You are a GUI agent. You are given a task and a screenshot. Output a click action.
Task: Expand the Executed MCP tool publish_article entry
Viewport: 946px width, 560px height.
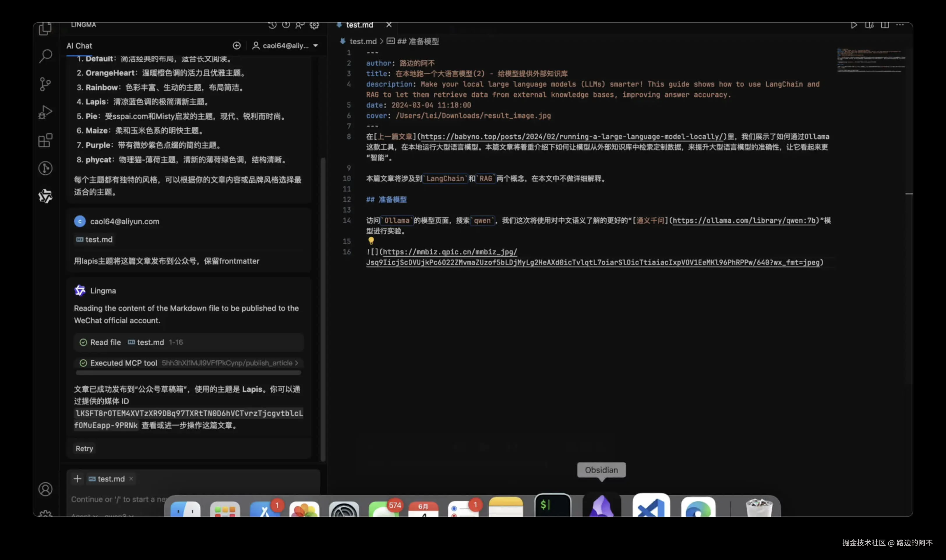(189, 363)
